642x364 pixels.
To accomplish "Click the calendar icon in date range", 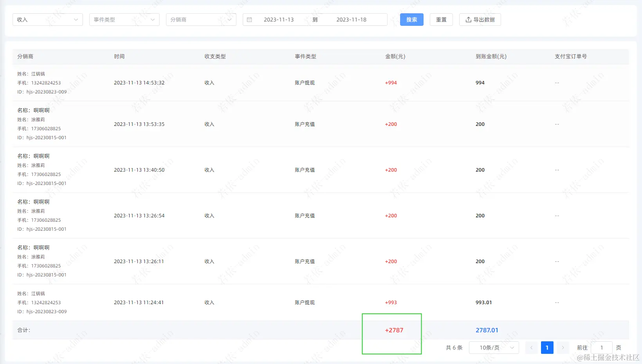I will coord(249,20).
